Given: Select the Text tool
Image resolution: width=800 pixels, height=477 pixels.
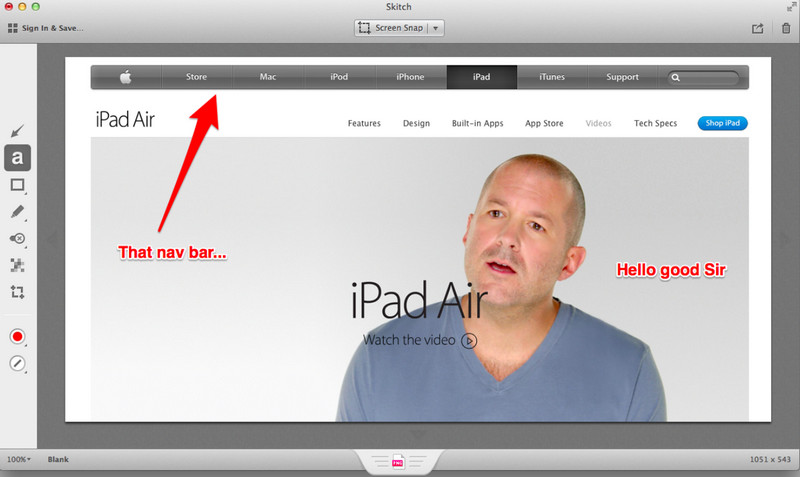Looking at the screenshot, I should tap(17, 158).
